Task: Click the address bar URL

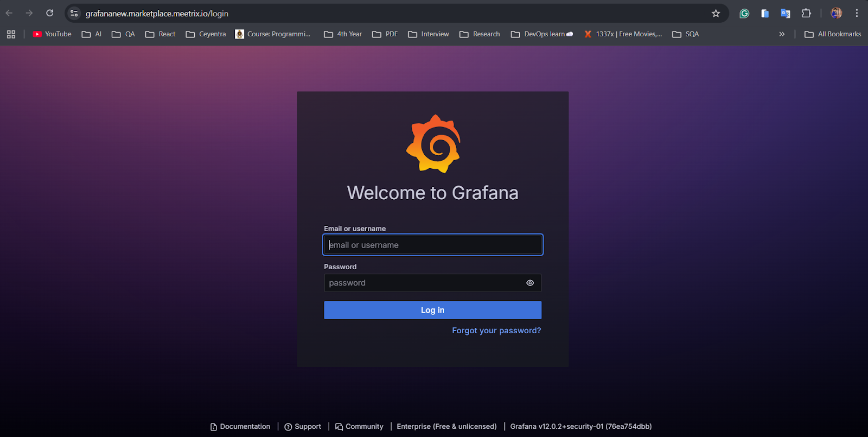Action: (x=157, y=14)
